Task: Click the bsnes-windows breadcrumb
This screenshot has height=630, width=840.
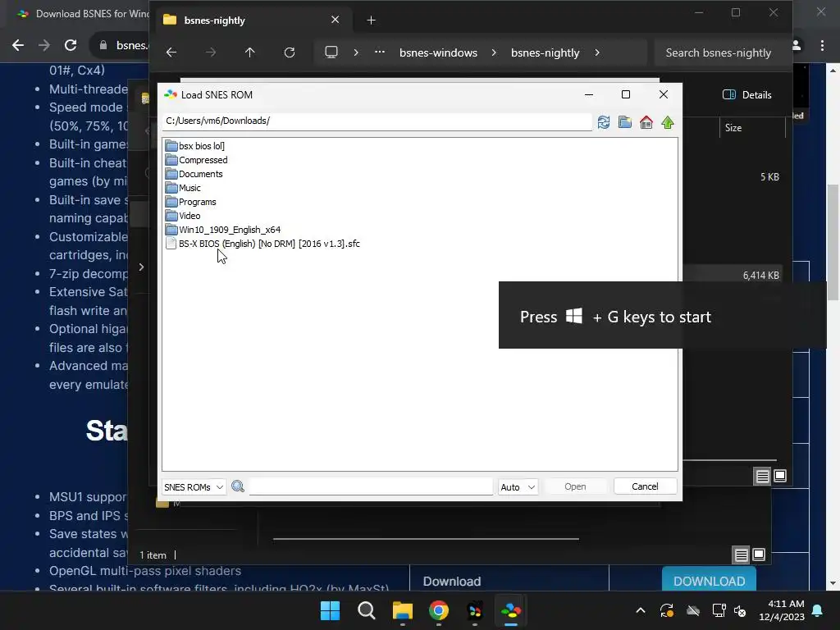Action: coord(438,52)
